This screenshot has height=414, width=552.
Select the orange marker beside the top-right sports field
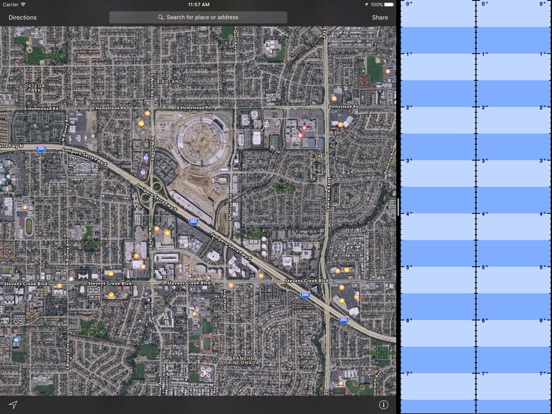tap(388, 71)
